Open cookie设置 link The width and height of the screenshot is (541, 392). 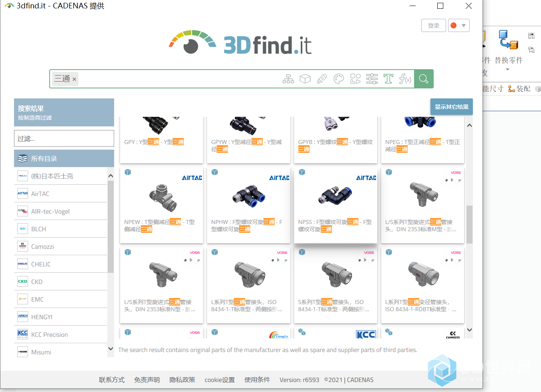tap(220, 380)
